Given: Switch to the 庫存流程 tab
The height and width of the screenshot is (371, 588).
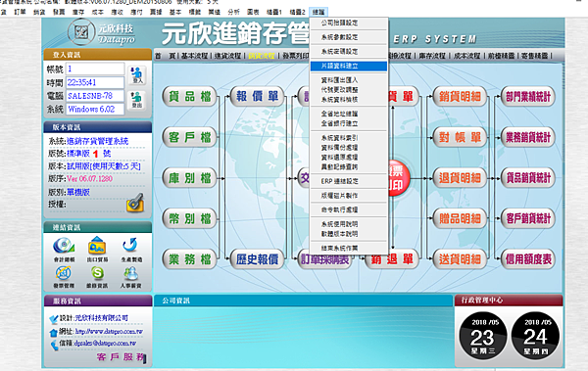Looking at the screenshot, I should tap(432, 56).
